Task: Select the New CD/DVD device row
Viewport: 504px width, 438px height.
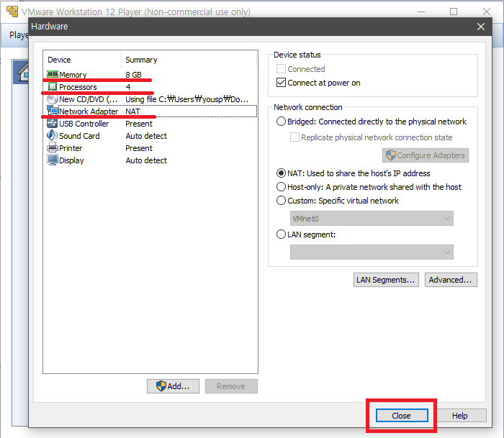Action: 150,99
